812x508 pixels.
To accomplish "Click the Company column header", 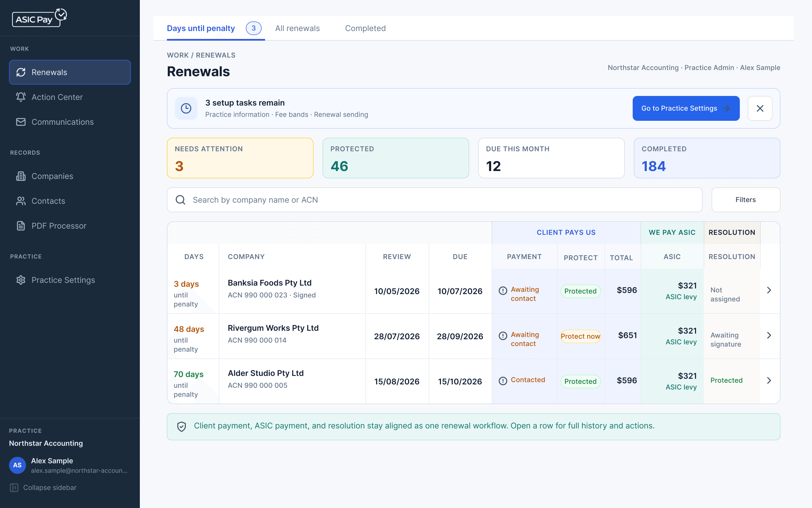I will [246, 257].
